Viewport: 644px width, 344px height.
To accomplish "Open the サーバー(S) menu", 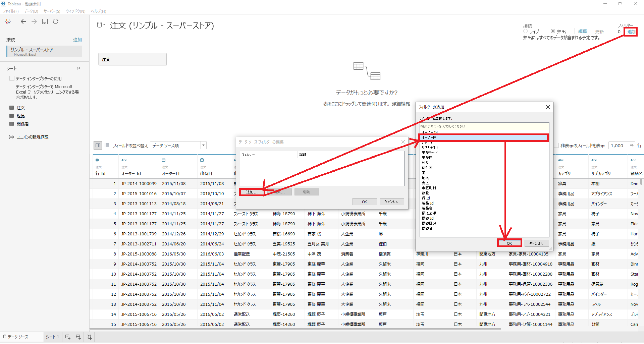I will pyautogui.click(x=52, y=11).
